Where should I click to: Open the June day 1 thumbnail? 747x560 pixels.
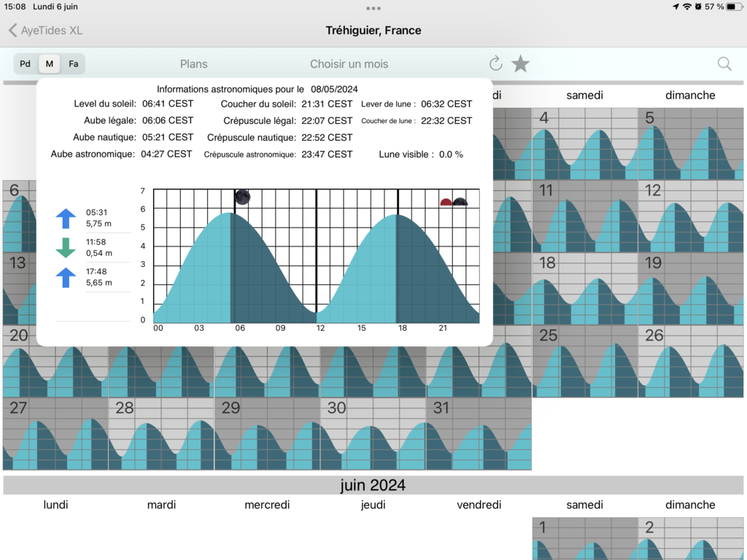[x=584, y=539]
